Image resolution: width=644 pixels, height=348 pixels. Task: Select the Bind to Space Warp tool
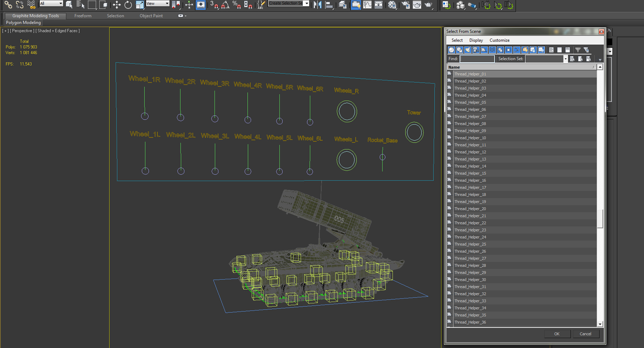pyautogui.click(x=31, y=4)
